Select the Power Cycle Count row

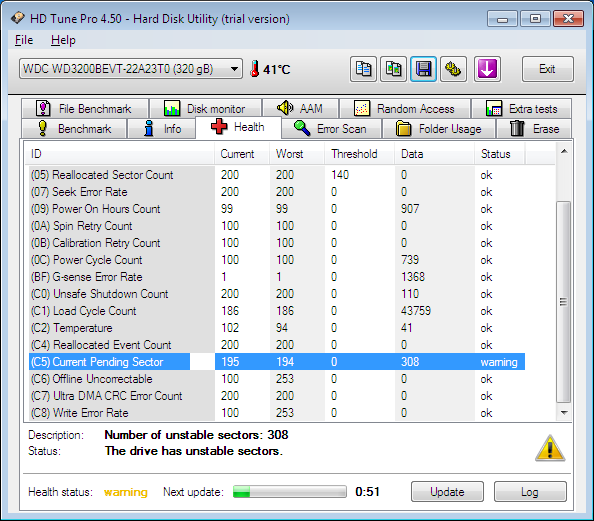pyautogui.click(x=277, y=260)
